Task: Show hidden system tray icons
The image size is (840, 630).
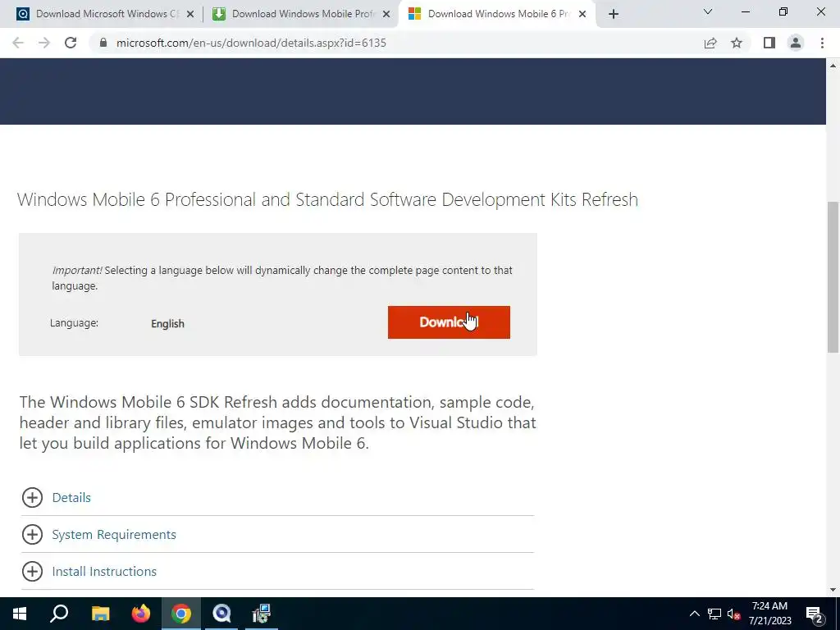Action: pyautogui.click(x=694, y=614)
